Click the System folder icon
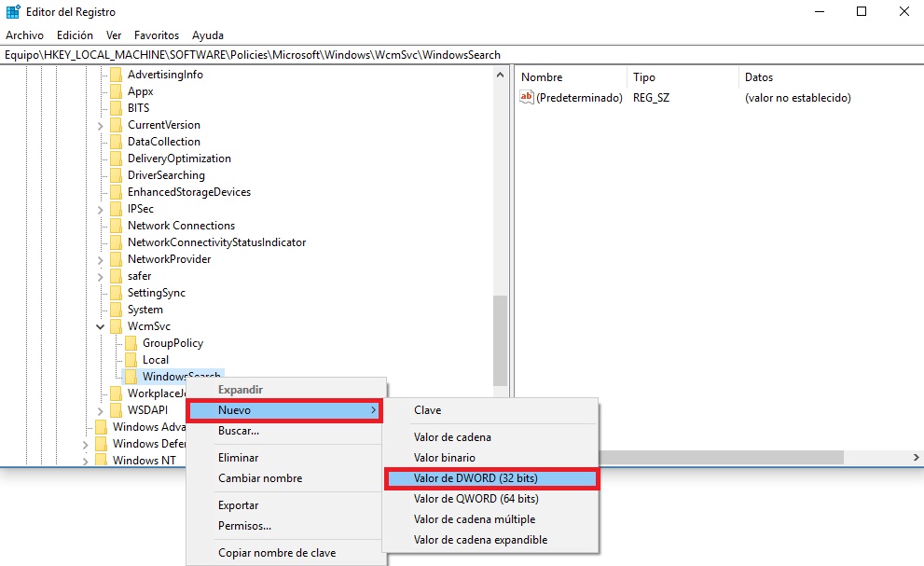Screen dimensions: 924x566 point(117,310)
